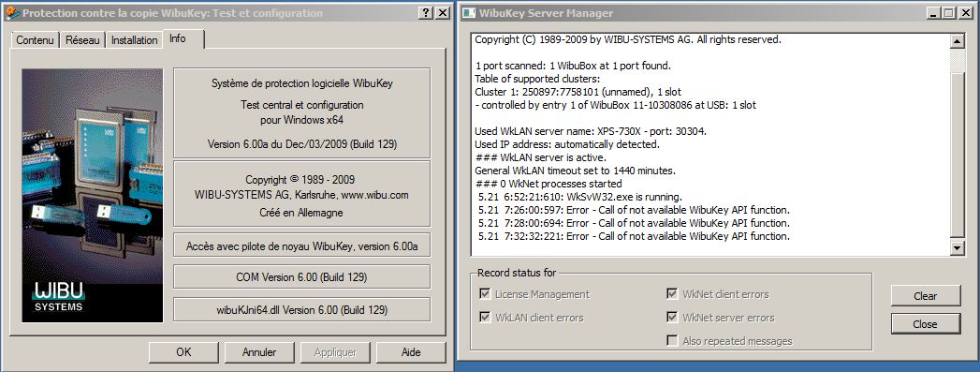The height and width of the screenshot is (372, 980).
Task: Click the 'COM Version 6.00 (Build 129)' text
Action: pyautogui.click(x=302, y=276)
